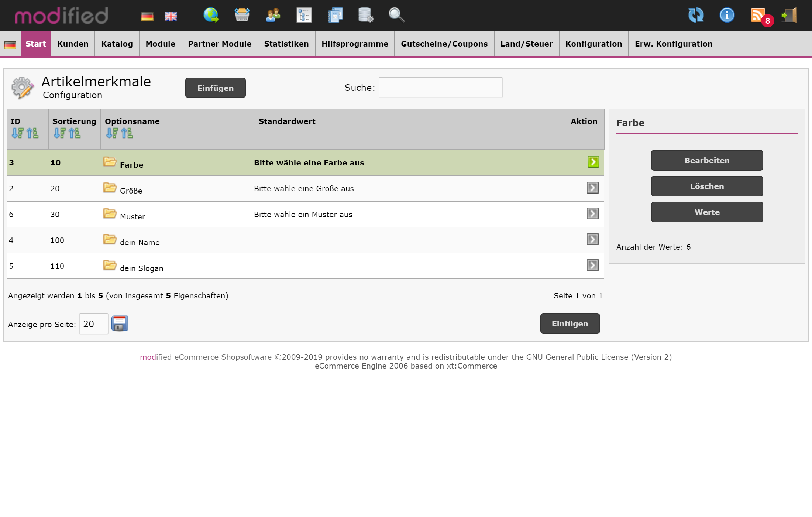Click the logout door icon

(x=789, y=16)
